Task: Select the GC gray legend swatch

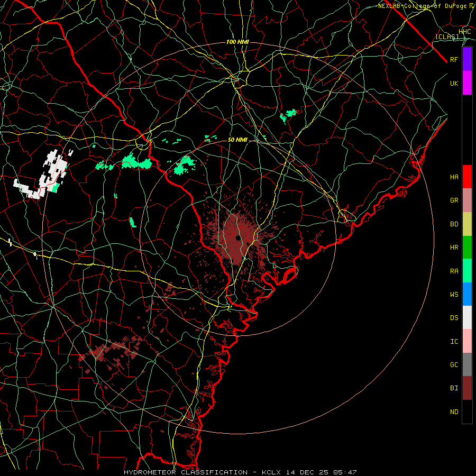Action: tap(467, 364)
